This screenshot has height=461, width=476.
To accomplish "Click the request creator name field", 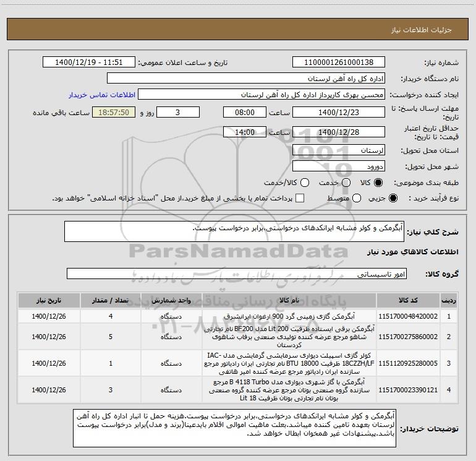I will coord(261,95).
